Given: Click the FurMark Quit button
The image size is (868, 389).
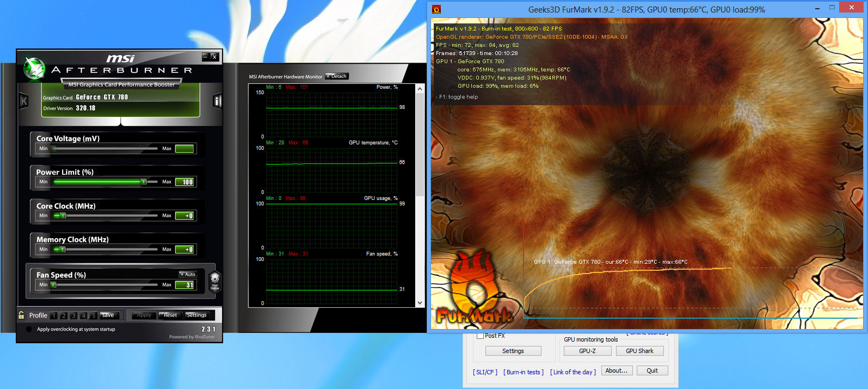Looking at the screenshot, I should (x=652, y=370).
